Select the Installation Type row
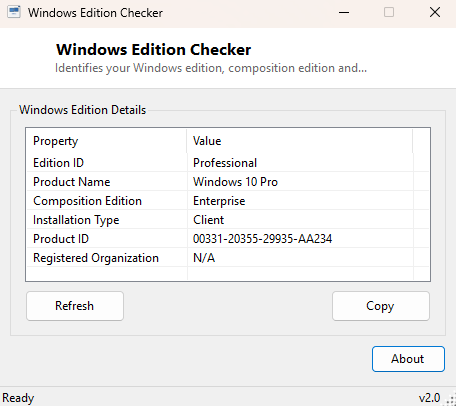Viewport: 456px width, 406px height. click(x=228, y=220)
